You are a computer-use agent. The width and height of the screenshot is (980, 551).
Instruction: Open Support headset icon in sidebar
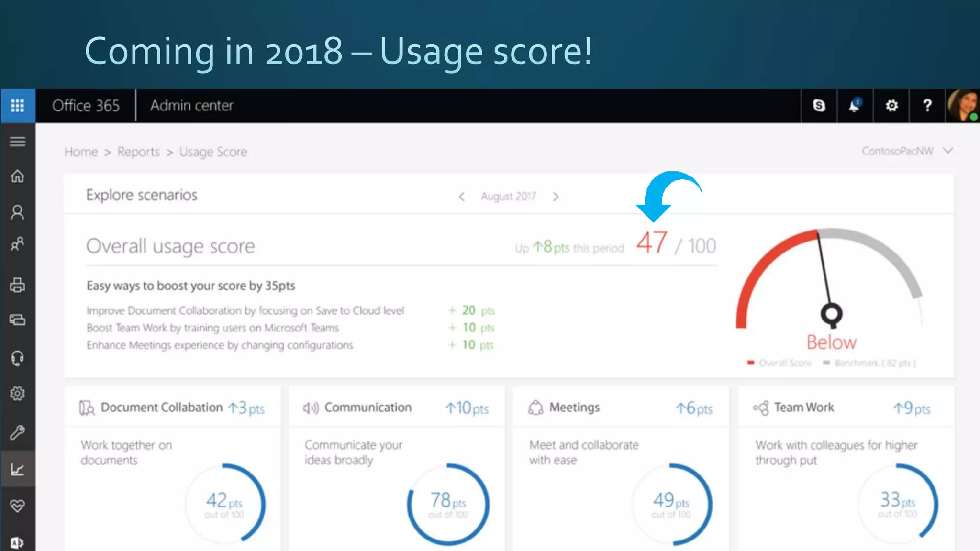tap(18, 358)
